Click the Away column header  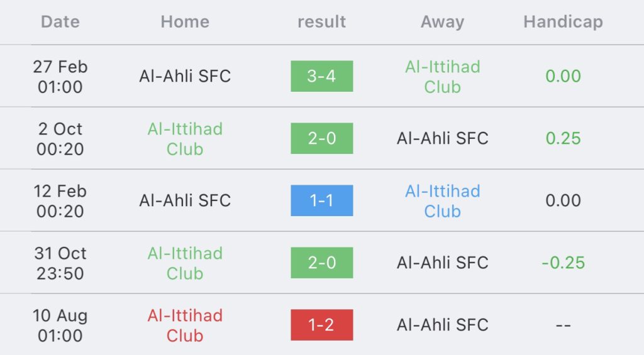442,22
